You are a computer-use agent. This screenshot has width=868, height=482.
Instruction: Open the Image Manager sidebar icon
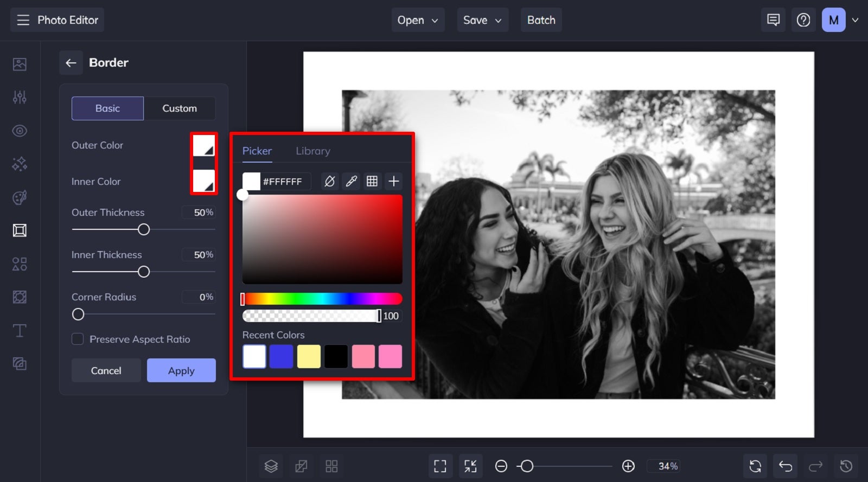coord(20,64)
